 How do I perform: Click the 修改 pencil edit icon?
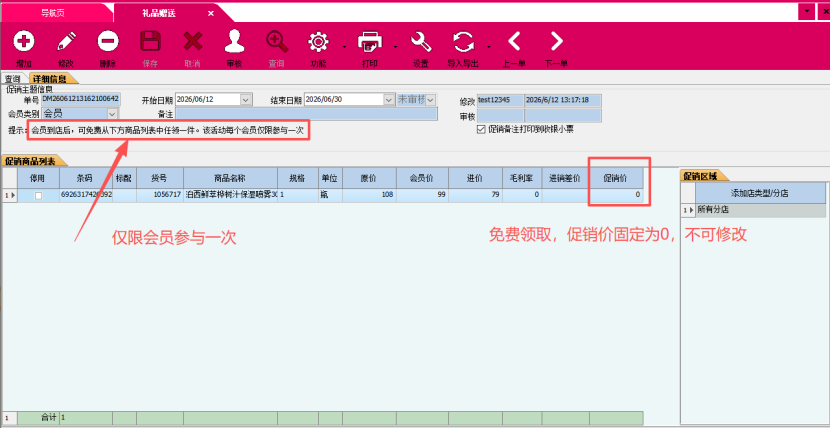[x=66, y=41]
